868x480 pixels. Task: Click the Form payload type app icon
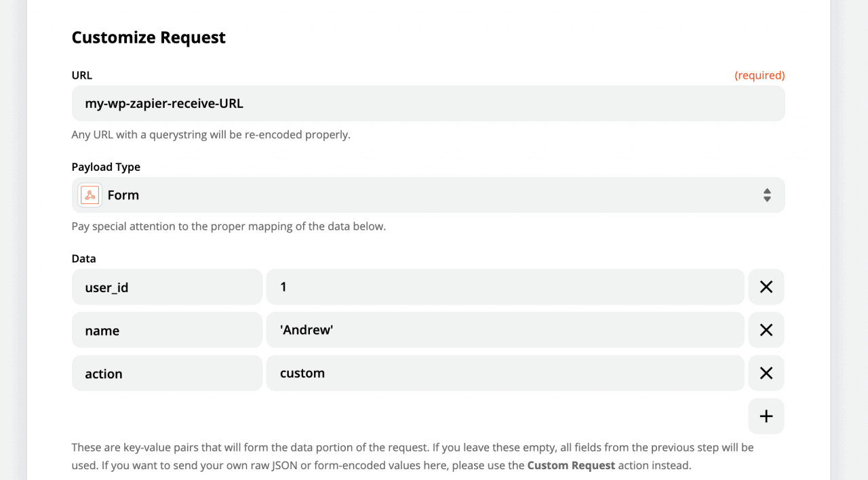[x=89, y=195]
